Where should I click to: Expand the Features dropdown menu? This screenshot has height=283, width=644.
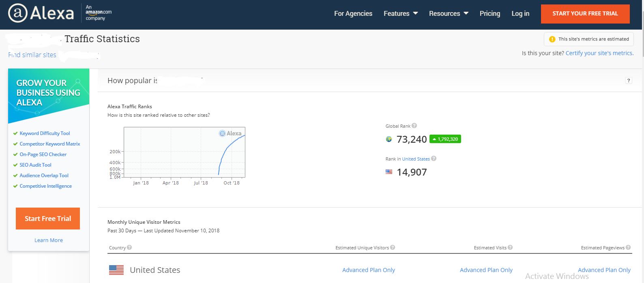pos(401,13)
